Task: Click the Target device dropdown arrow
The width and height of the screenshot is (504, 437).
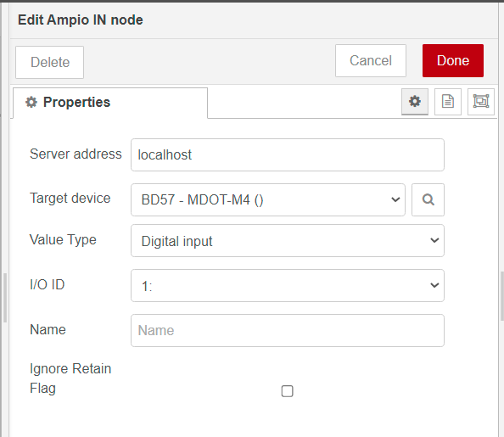Action: tap(395, 199)
